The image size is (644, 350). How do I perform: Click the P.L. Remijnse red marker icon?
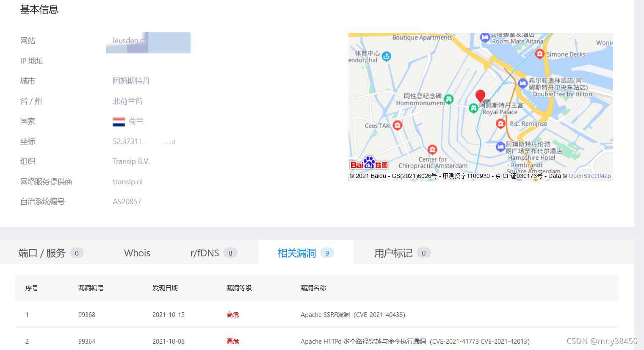(x=500, y=123)
